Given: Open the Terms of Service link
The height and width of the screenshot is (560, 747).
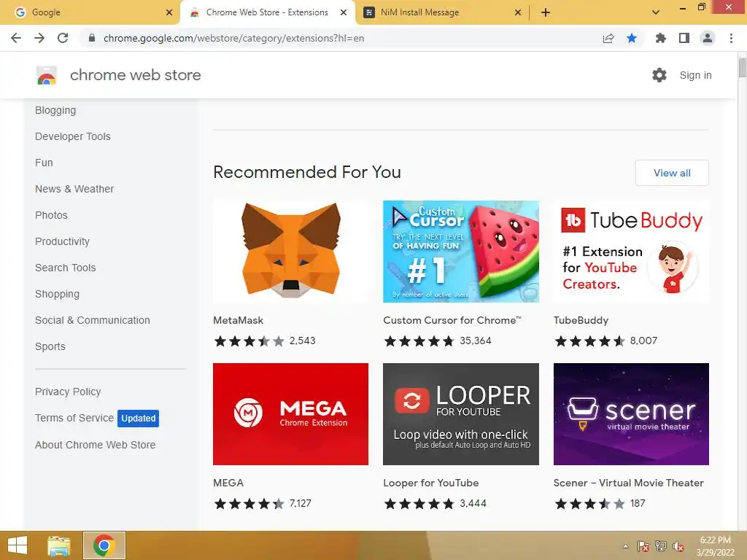Looking at the screenshot, I should 74,418.
